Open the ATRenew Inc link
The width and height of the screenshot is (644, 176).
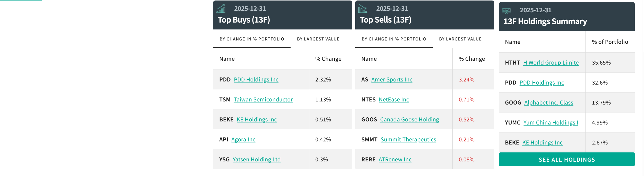(395, 159)
